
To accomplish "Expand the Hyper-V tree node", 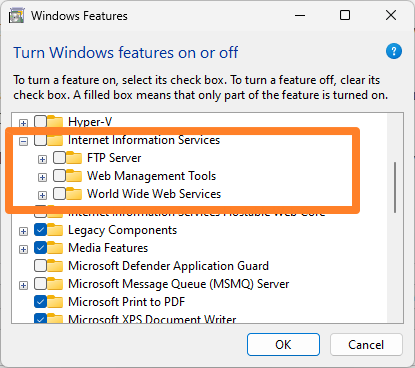I will point(23,123).
